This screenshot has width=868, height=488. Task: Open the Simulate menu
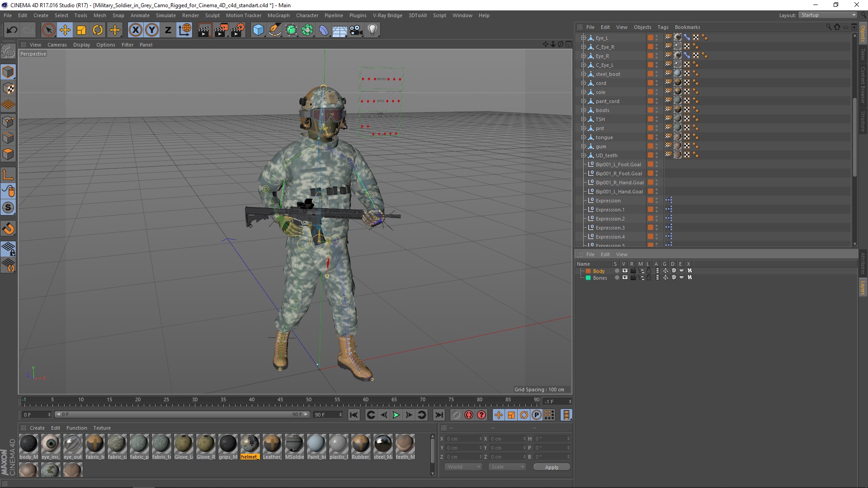(166, 15)
